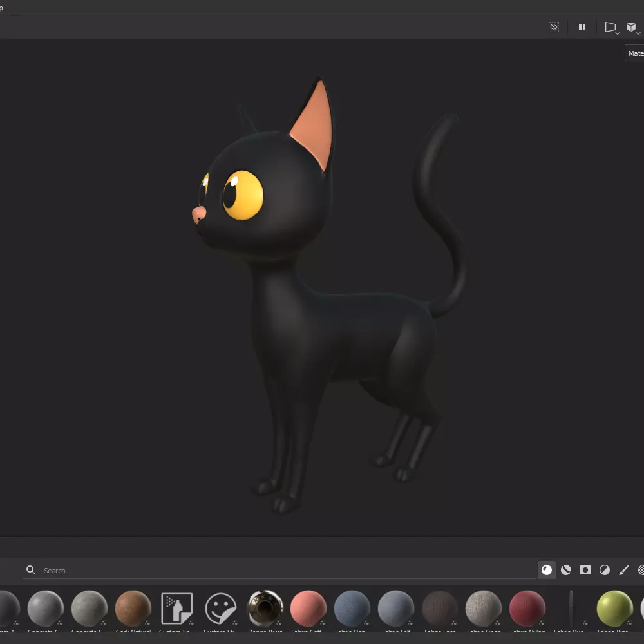The image size is (644, 644).
Task: Pick the Denim Rivet material
Action: click(x=265, y=609)
